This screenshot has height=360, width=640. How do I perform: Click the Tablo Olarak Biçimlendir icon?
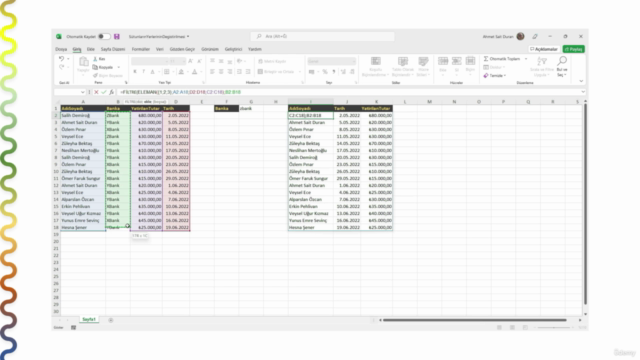point(403,61)
